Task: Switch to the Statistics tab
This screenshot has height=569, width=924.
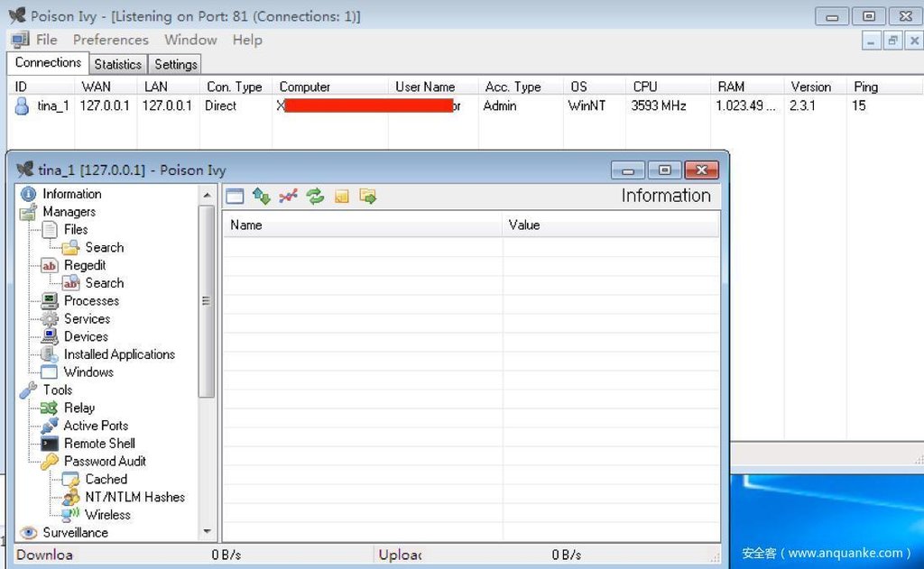Action: pyautogui.click(x=118, y=64)
